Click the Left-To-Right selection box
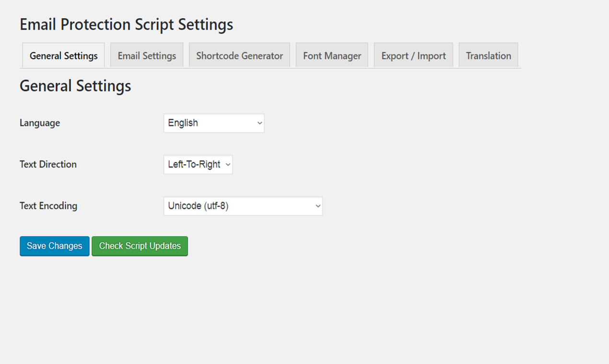609x364 pixels. tap(198, 164)
